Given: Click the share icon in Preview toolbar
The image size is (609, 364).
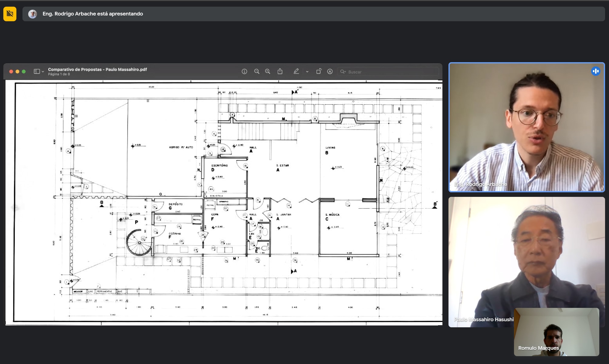Looking at the screenshot, I should click(x=280, y=72).
